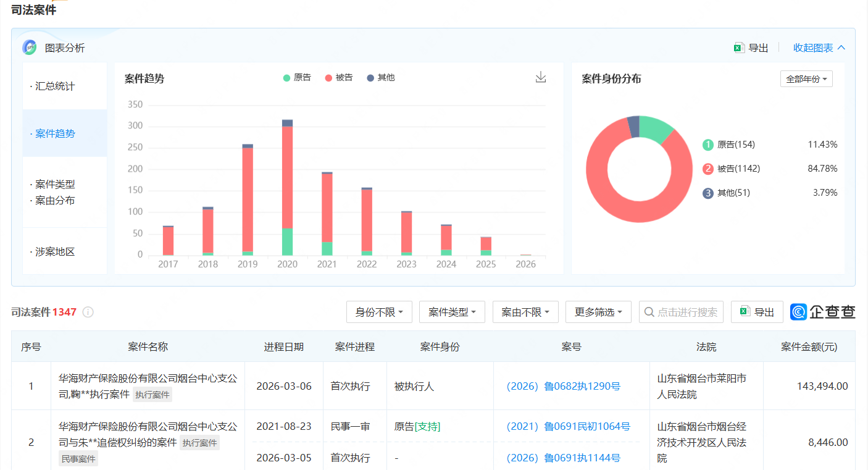Download the case trend chart
Screen dimensions: 868x470
click(541, 77)
